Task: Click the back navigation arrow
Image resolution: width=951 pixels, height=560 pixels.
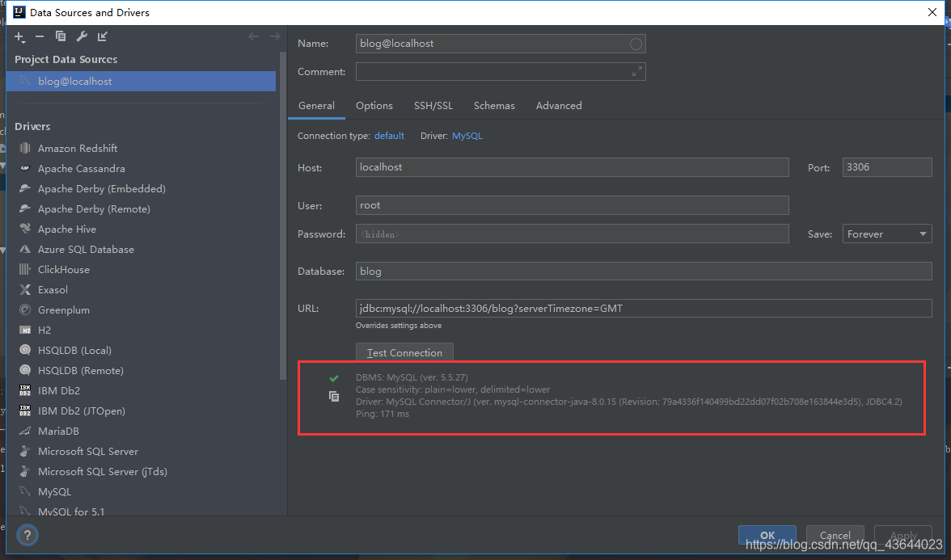Action: click(254, 36)
